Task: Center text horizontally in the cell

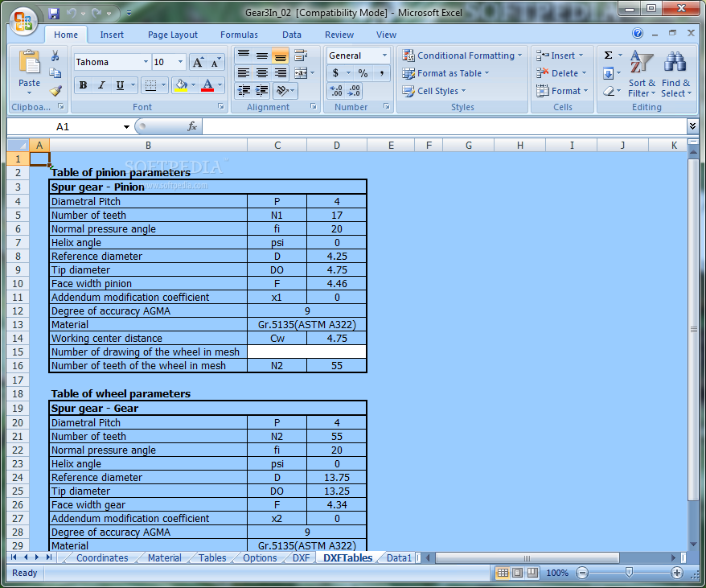Action: [262, 73]
